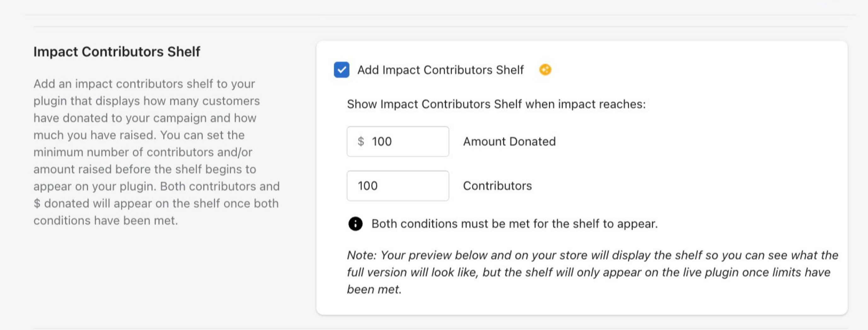Click the gray section description paragraph
Viewport: 868px width, 330px height.
click(x=156, y=152)
